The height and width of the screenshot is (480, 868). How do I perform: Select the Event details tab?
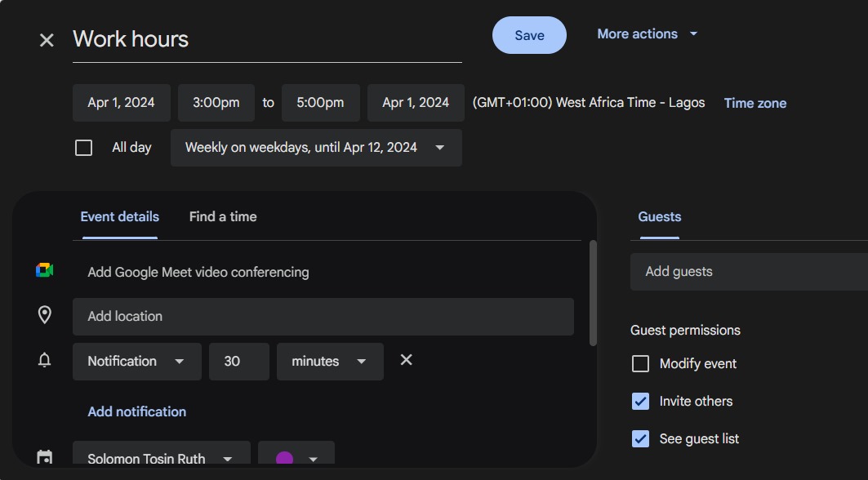119,216
